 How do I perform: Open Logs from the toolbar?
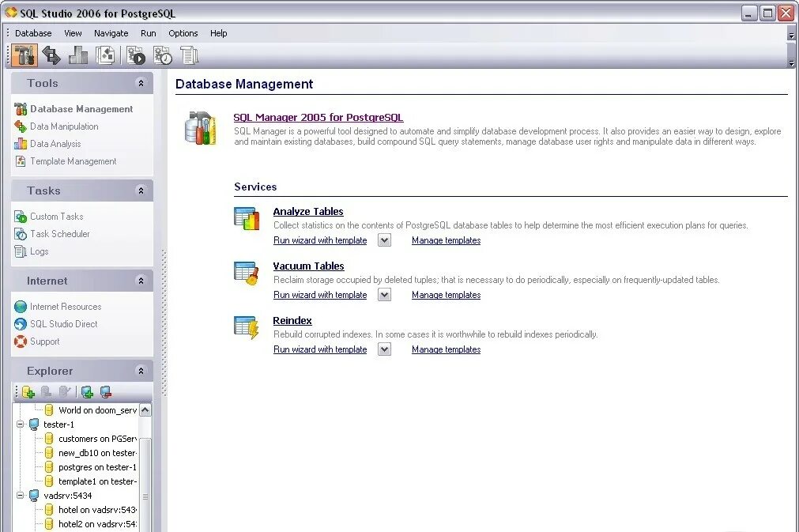pyautogui.click(x=189, y=55)
